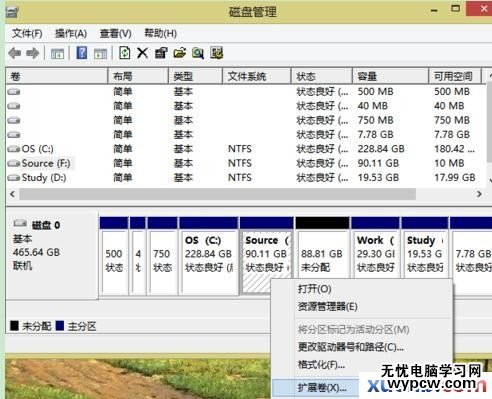
Task: Click drive icon of 7.78 GB volume row
Action: [14, 135]
